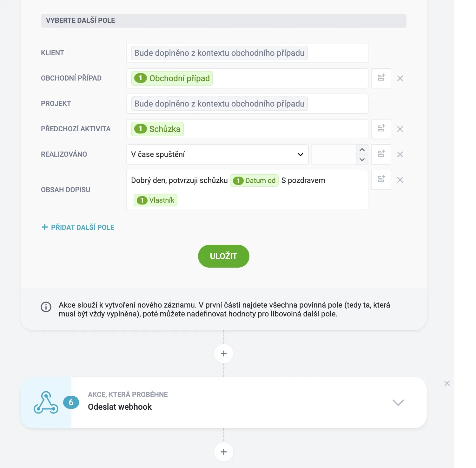Viewport: 476px width, 468px height.
Task: Open field picker icon next to Předchozí aktivita
Action: click(x=381, y=129)
